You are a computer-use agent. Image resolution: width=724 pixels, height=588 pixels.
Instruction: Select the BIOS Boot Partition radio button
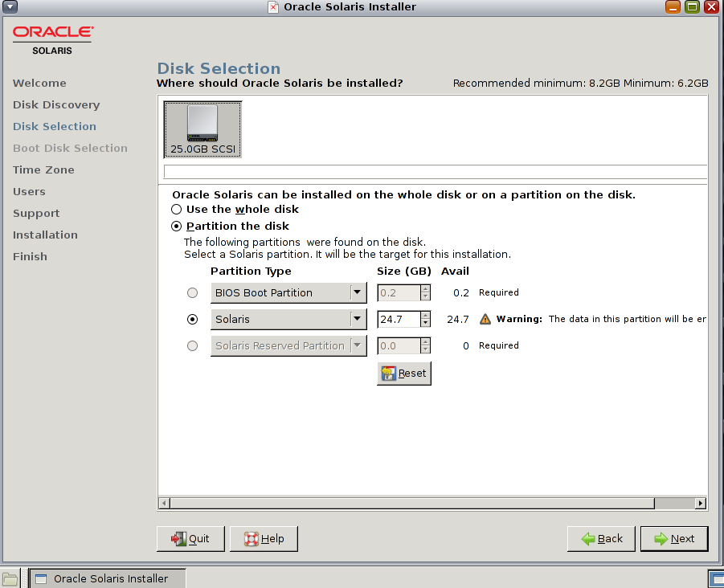pyautogui.click(x=192, y=292)
